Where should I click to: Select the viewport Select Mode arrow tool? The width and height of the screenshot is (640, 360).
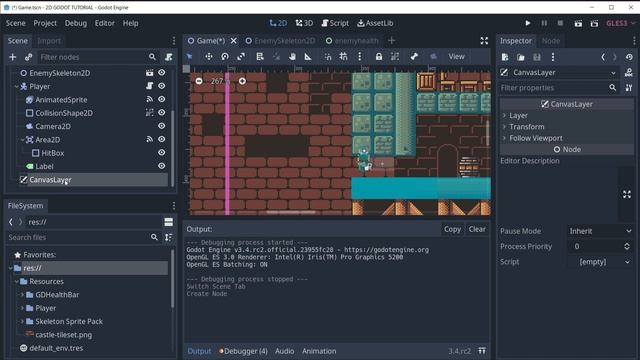[189, 57]
